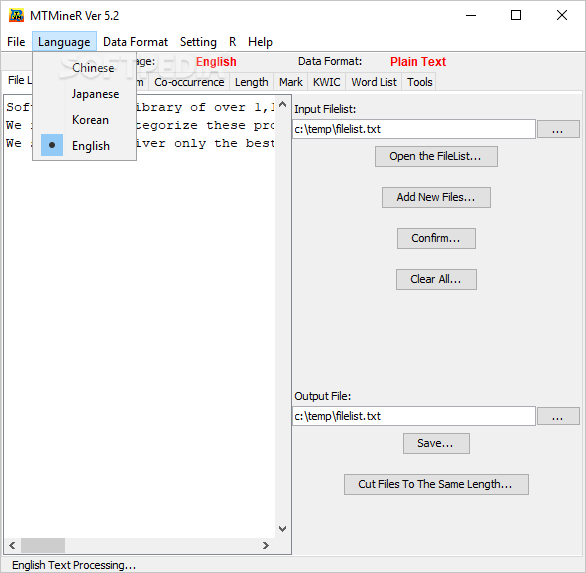Switch to the Co-occurrence tab
The height and width of the screenshot is (573, 586).
click(x=189, y=82)
